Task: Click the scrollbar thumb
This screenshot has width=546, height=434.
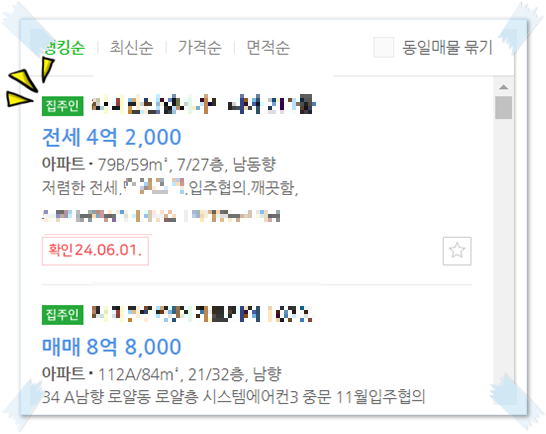Action: coord(504,108)
